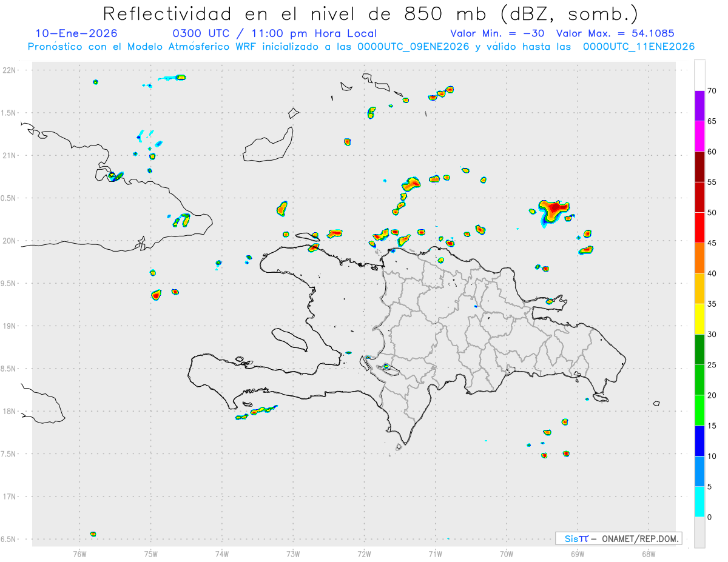Click the colorbar label '10'
This screenshot has height=562, width=728.
coord(712,456)
